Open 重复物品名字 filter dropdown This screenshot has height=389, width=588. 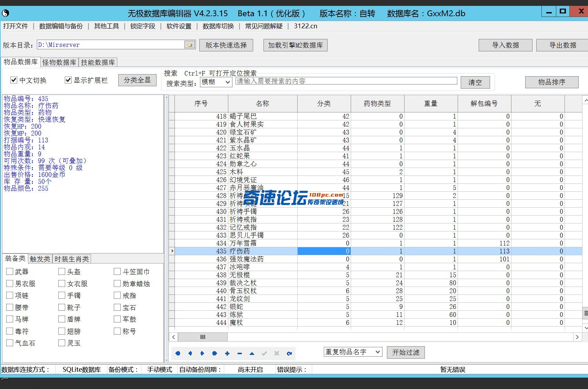[x=353, y=352]
